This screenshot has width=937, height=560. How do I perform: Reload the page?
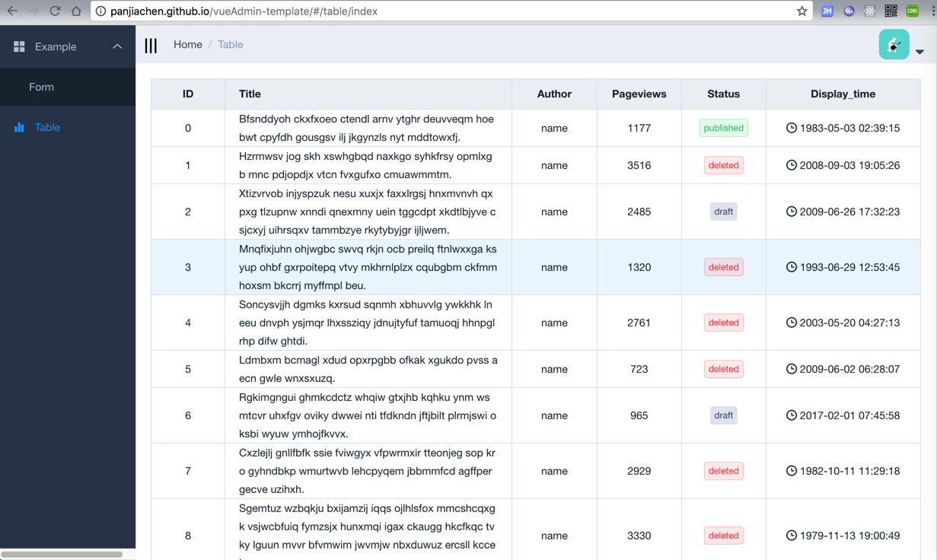[55, 11]
